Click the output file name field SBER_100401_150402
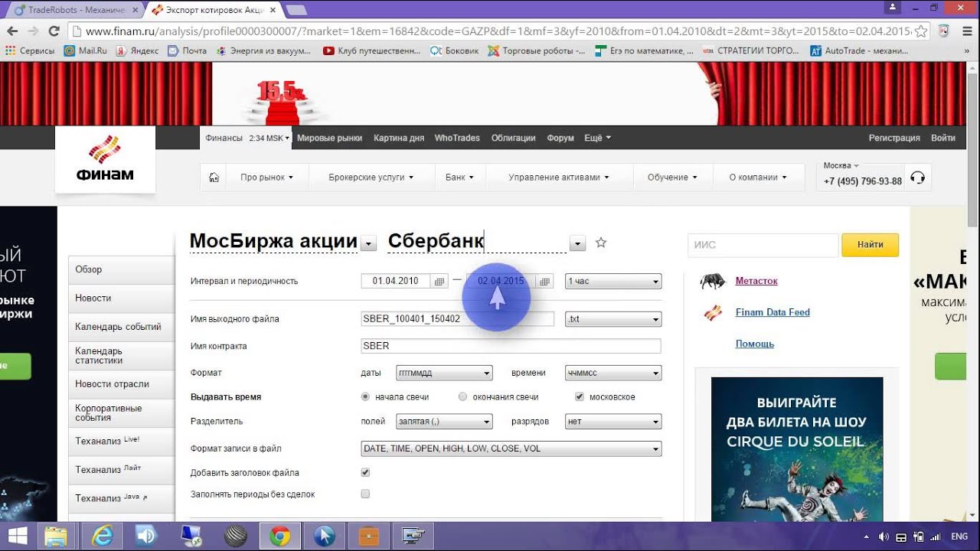 (x=457, y=319)
